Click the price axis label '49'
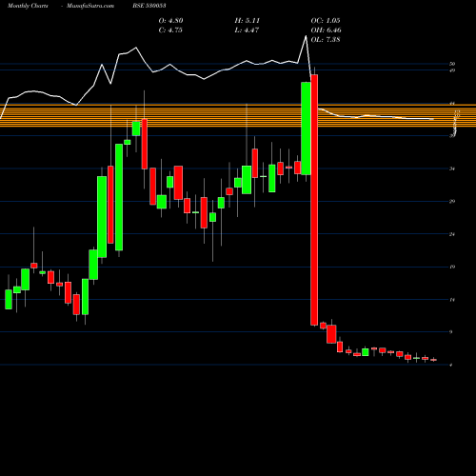This screenshot has width=476, height=476. (x=452, y=70)
